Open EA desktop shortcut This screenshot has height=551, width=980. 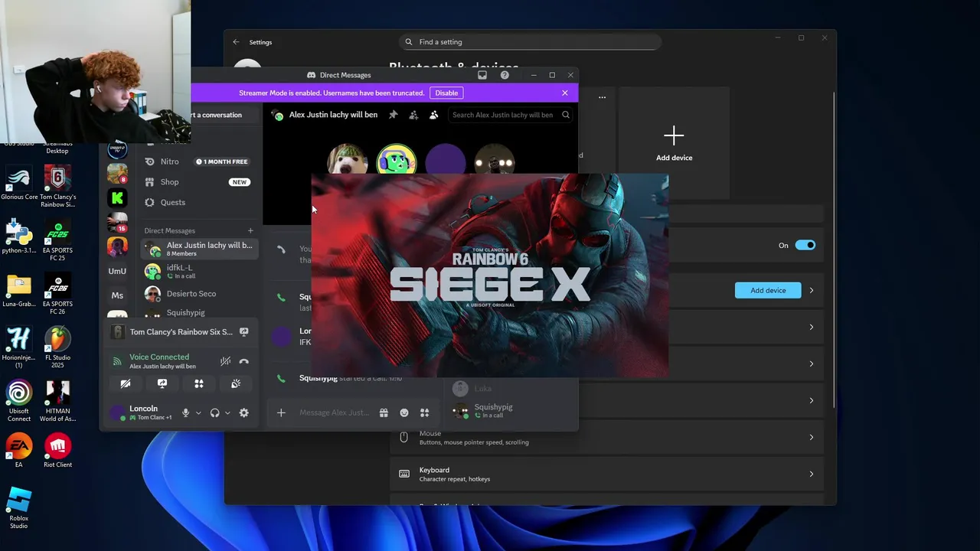click(x=19, y=451)
